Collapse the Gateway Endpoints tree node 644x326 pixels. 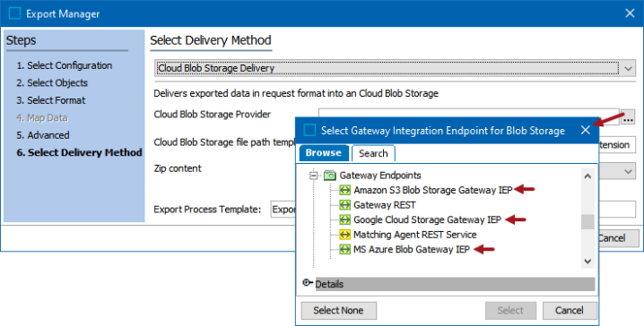(x=314, y=176)
